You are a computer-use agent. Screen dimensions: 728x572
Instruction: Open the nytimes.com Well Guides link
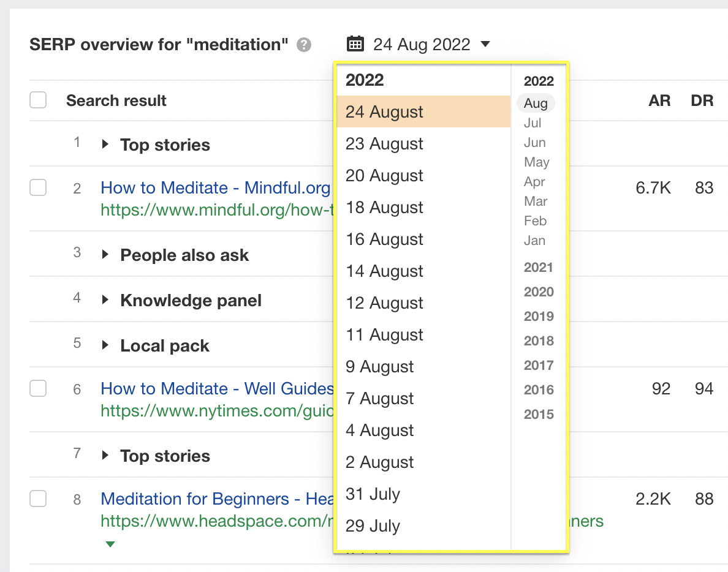click(216, 389)
